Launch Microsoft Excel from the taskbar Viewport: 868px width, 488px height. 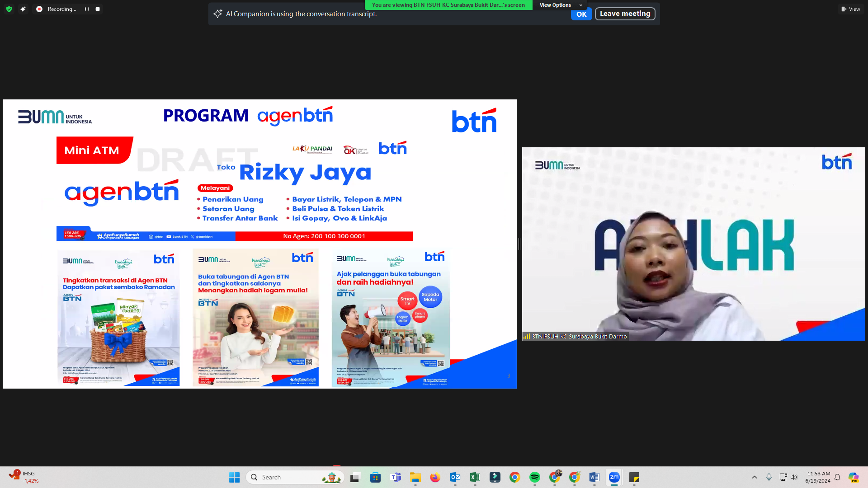pyautogui.click(x=475, y=477)
